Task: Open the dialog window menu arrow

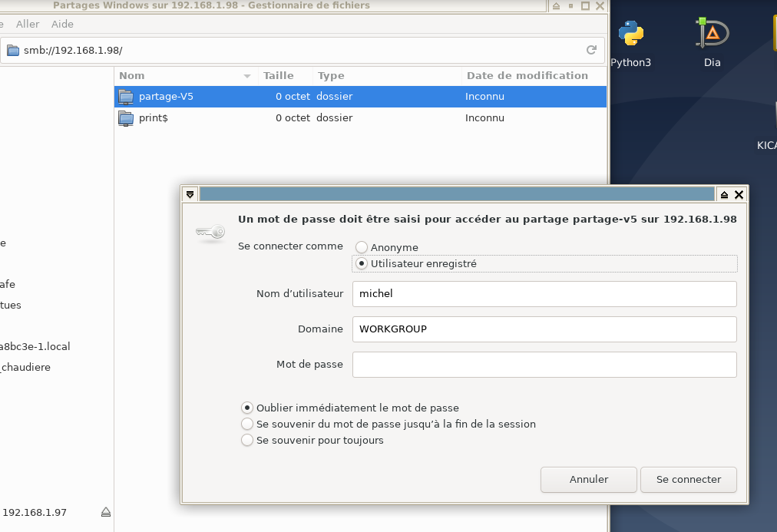Action: (190, 195)
